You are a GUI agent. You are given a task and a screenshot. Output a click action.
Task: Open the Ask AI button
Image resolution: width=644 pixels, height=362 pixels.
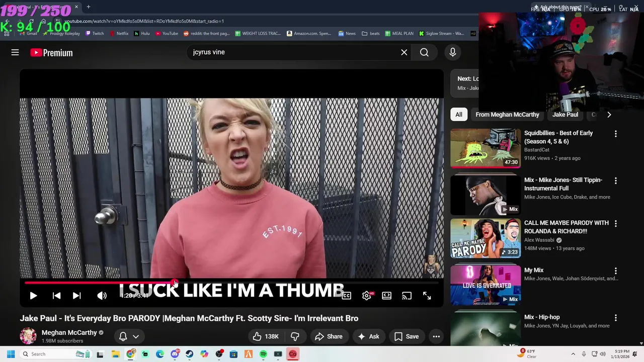pyautogui.click(x=368, y=336)
